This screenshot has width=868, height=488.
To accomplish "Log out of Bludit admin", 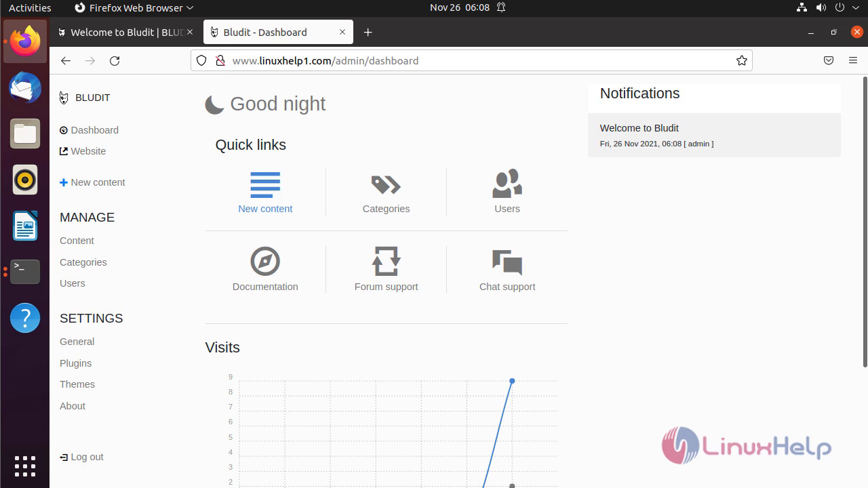I will point(81,457).
